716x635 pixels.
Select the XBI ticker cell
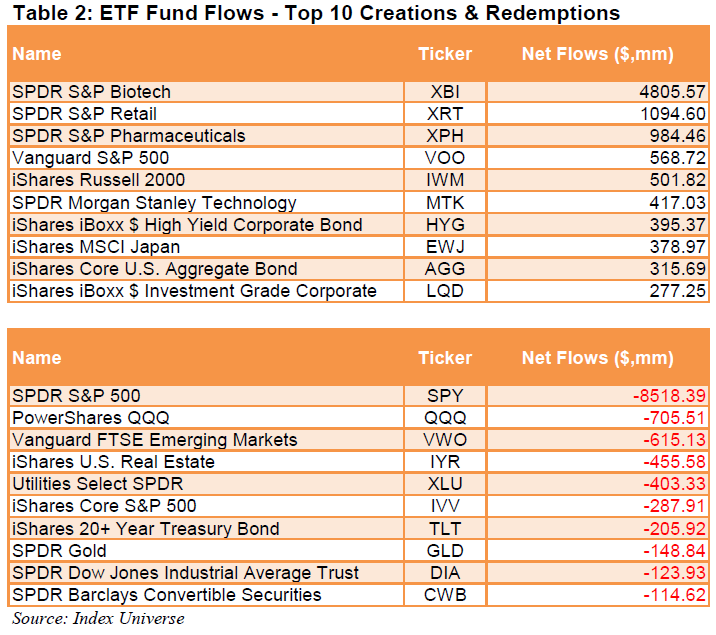(445, 92)
